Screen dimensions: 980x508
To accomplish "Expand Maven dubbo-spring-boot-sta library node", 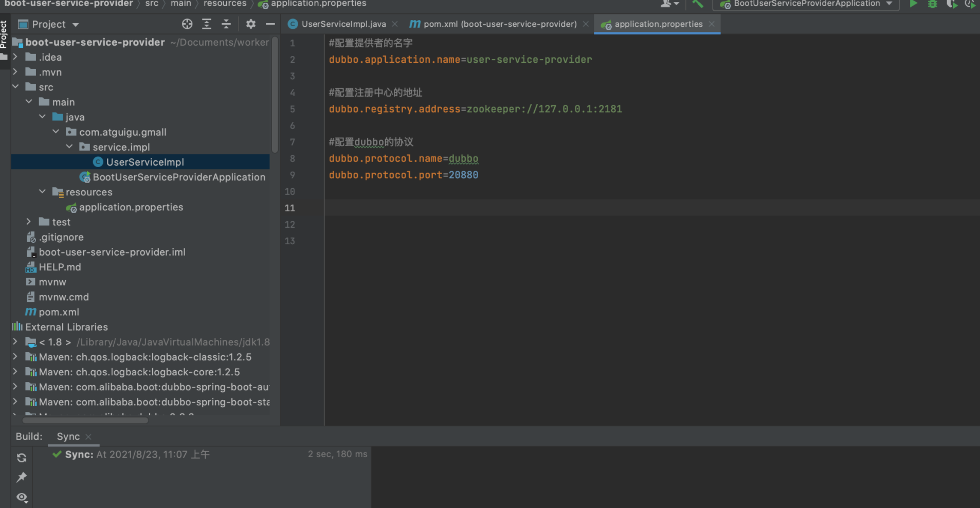I will click(x=15, y=402).
